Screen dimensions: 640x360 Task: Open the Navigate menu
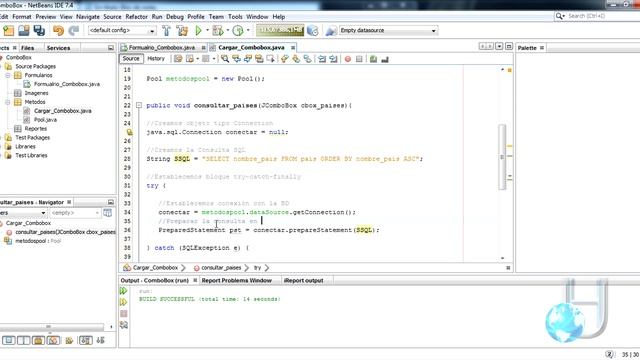[88, 17]
